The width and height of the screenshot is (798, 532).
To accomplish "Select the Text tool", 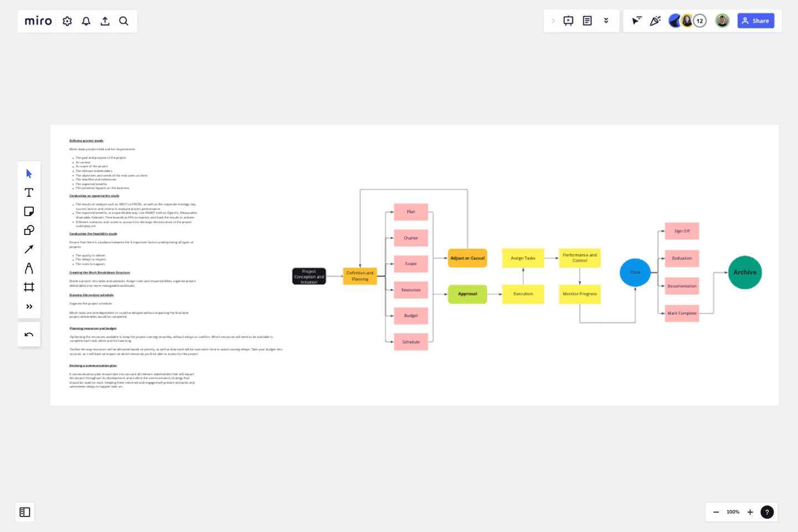I will pos(29,192).
